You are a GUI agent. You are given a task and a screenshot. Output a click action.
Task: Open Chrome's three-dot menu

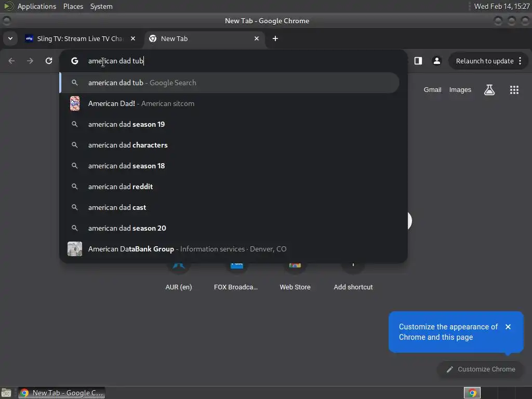coord(520,61)
